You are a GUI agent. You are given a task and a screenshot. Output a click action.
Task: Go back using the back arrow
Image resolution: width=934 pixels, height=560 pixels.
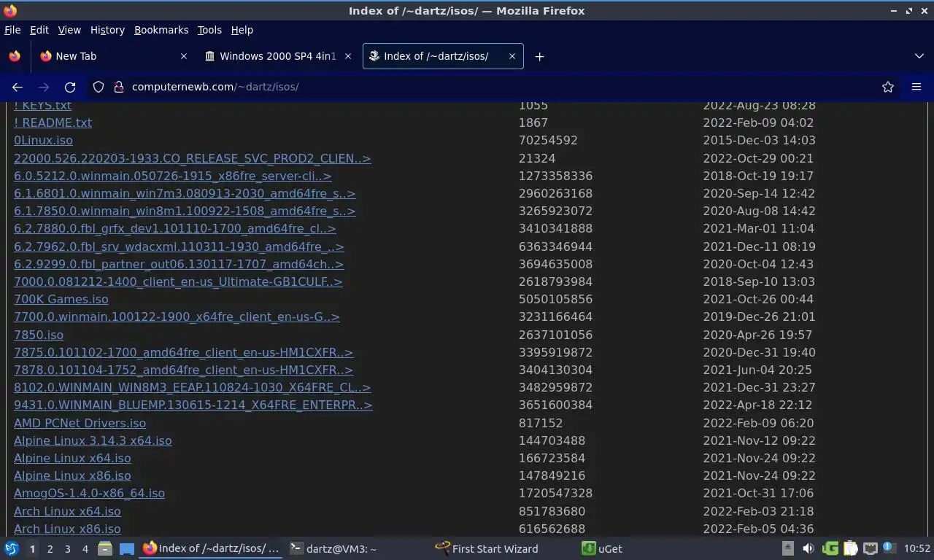pos(18,87)
